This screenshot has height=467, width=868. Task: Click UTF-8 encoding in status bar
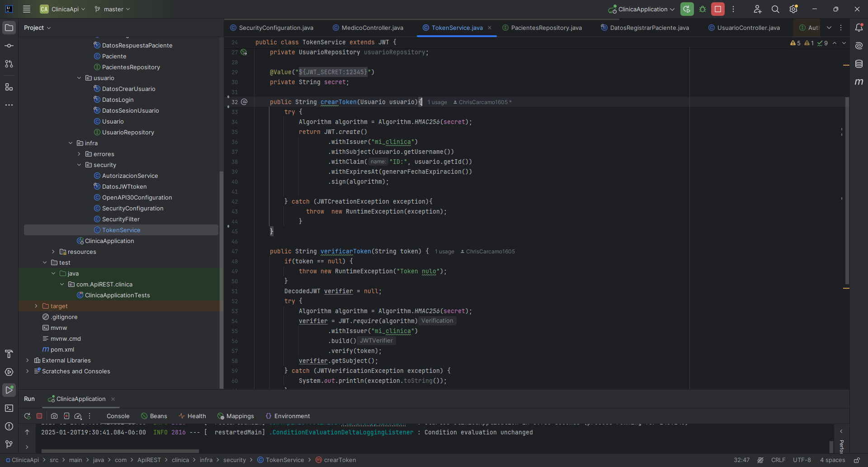(x=802, y=460)
